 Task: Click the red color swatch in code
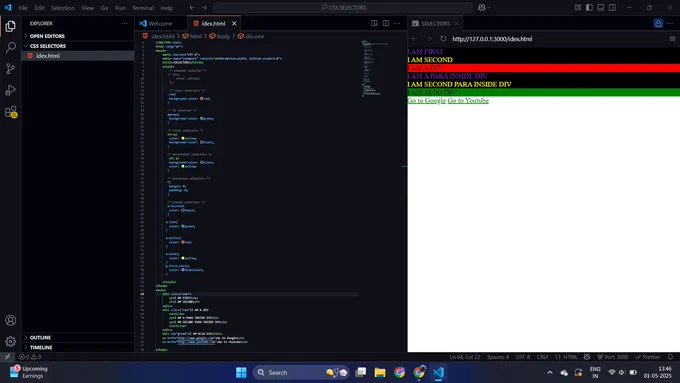202,98
